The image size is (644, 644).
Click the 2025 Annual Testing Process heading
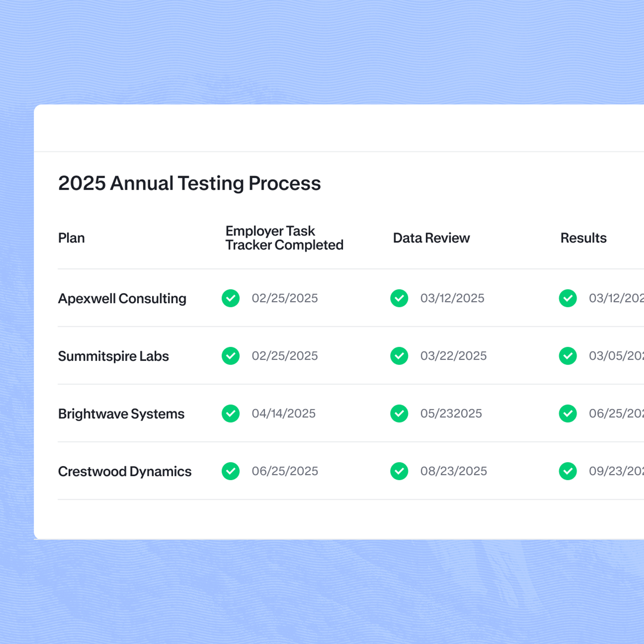pos(189,183)
